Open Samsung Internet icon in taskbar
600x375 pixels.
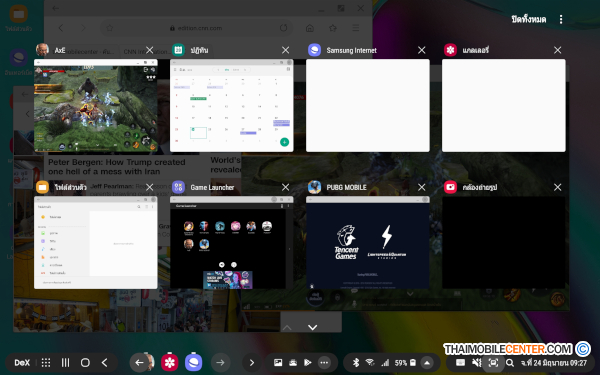click(x=194, y=362)
